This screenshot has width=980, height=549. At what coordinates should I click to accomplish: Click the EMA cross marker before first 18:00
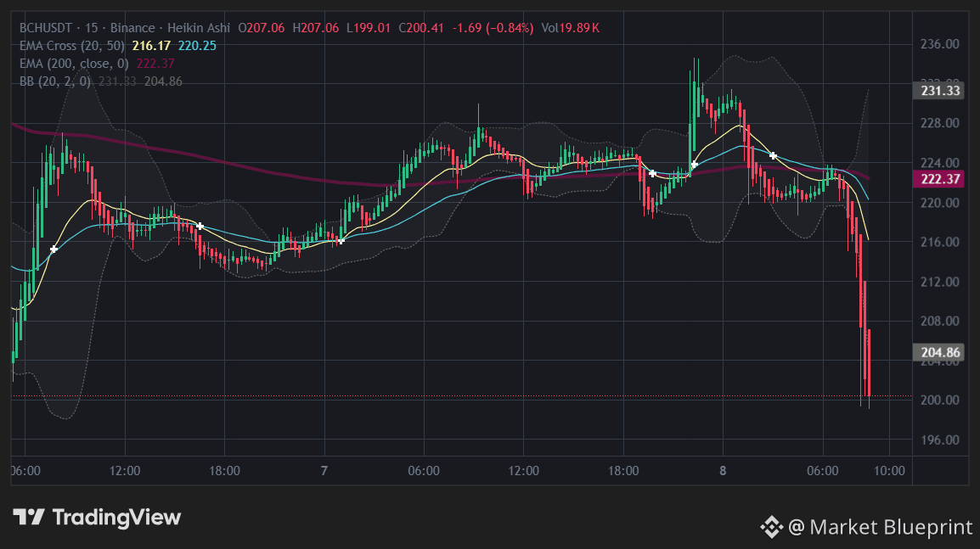click(200, 226)
